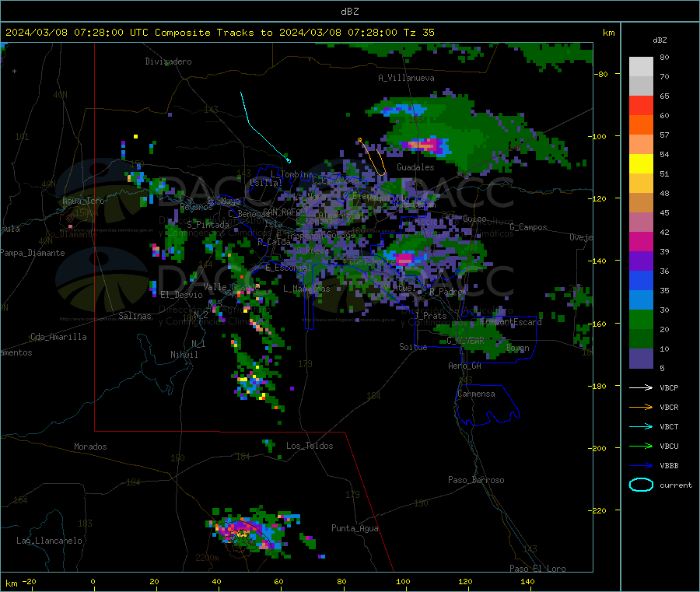Click the UTC Composite Tracks timestamp header
The image size is (700, 592).
(219, 33)
